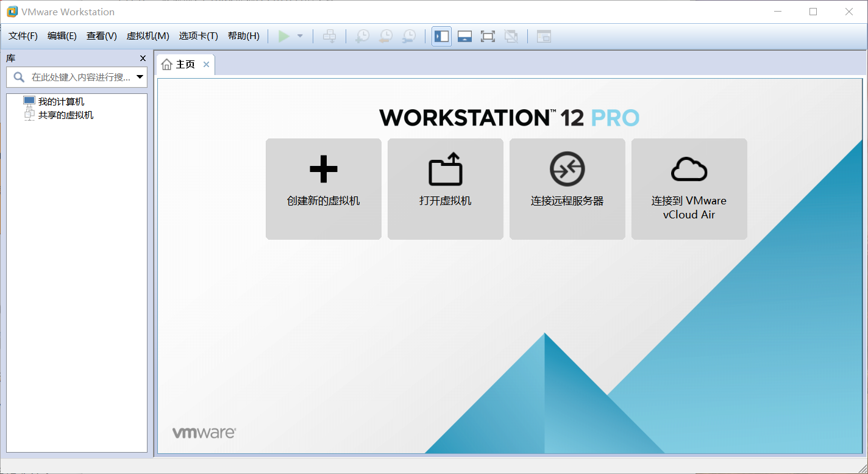Click the revert snapshot clock icon
This screenshot has height=474, width=868.
(385, 36)
